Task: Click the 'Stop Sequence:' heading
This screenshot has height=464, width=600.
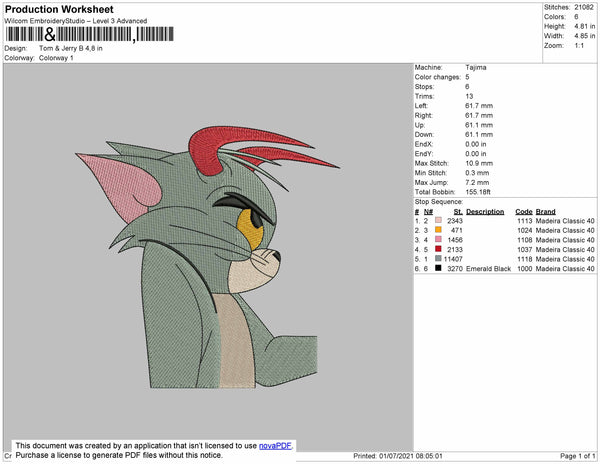Action: click(439, 202)
